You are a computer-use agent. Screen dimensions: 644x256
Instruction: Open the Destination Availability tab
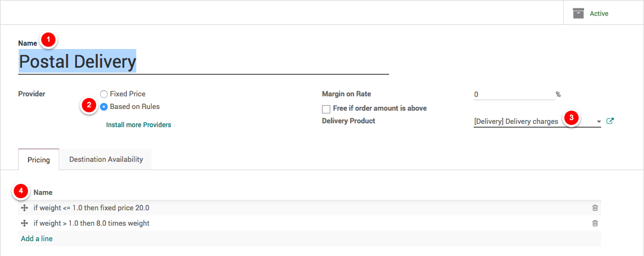click(x=106, y=159)
